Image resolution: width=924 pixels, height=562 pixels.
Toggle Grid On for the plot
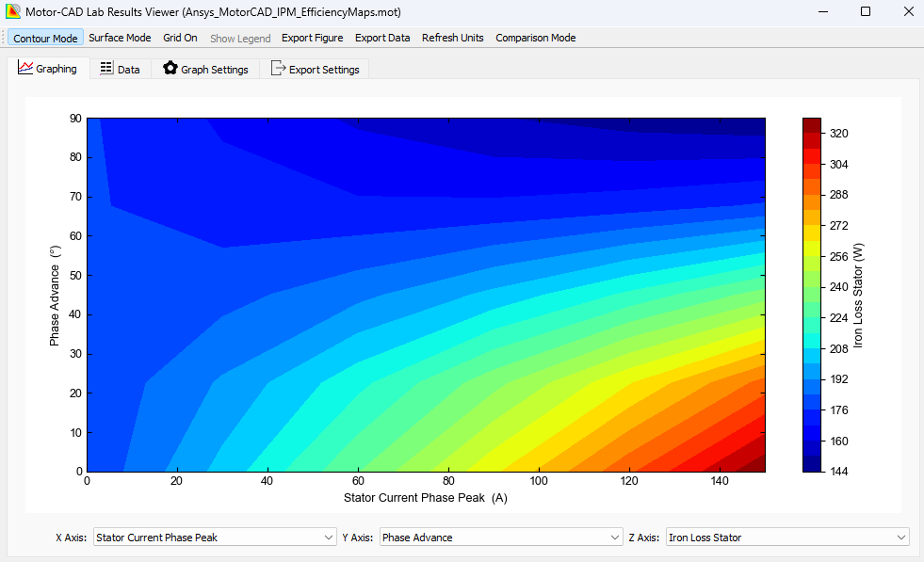[180, 38]
